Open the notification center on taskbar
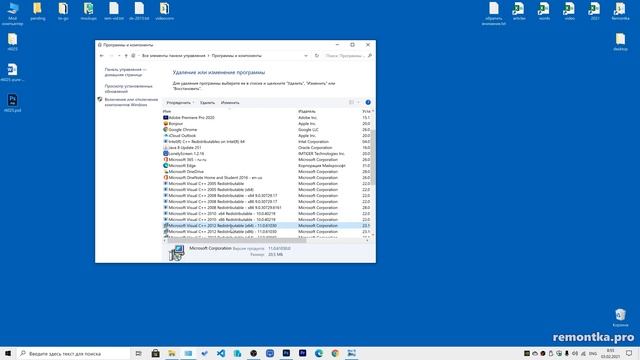Viewport: 640px width, 360px height. (x=629, y=353)
